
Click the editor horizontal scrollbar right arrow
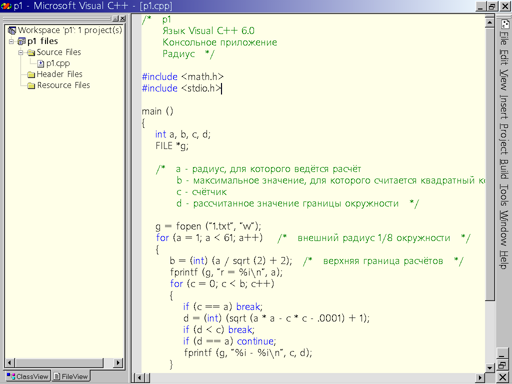tap(480, 378)
